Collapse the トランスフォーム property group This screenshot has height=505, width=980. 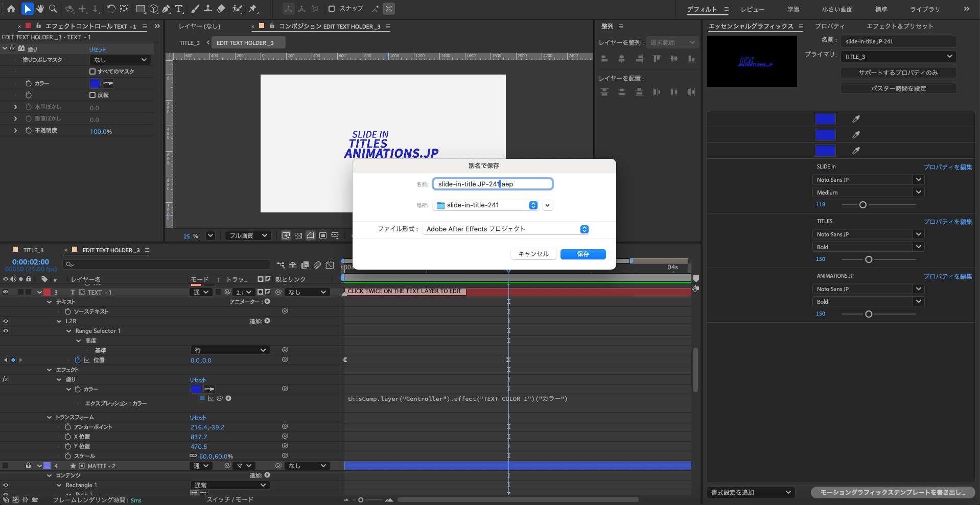click(x=50, y=417)
